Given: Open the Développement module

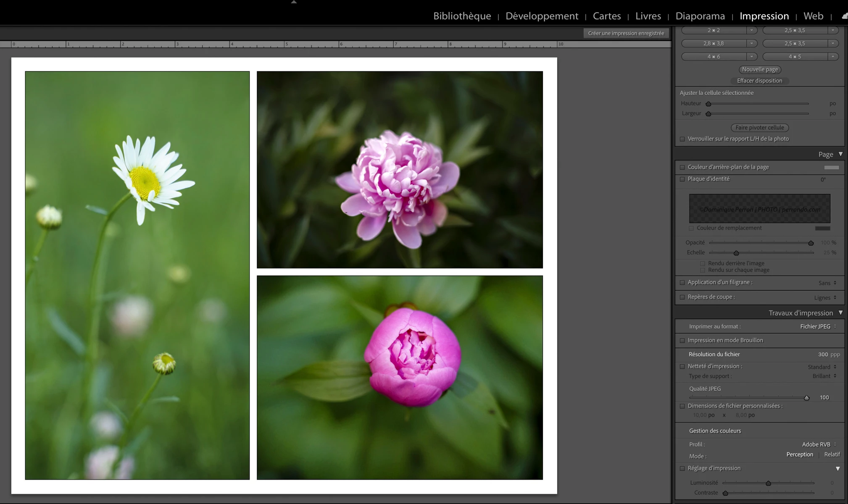Looking at the screenshot, I should point(542,16).
